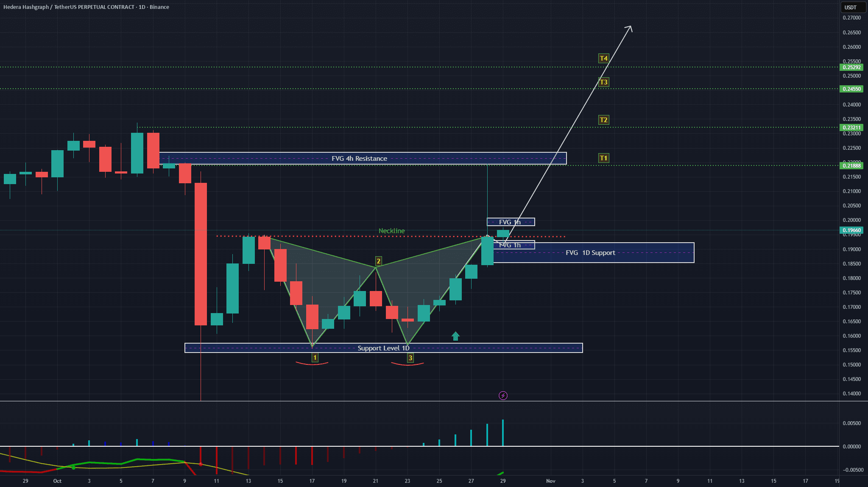The width and height of the screenshot is (868, 487).
Task: Select the Support Level 1D zone
Action: (383, 348)
